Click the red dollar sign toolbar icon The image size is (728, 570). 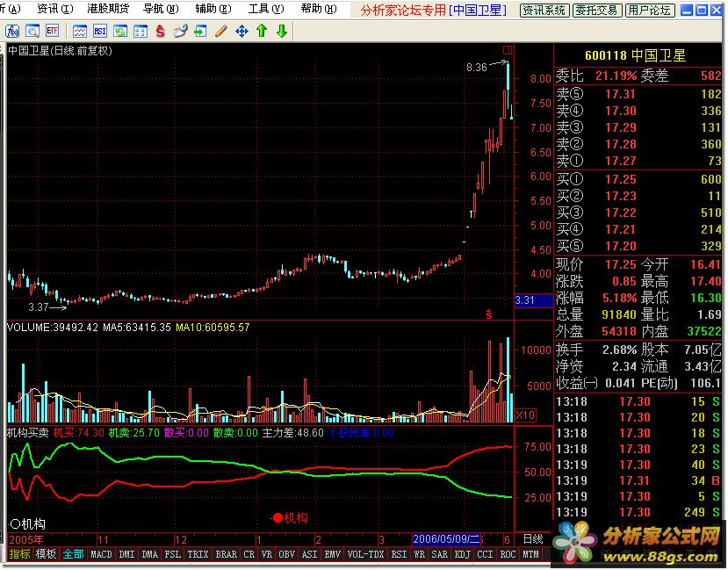click(x=160, y=31)
